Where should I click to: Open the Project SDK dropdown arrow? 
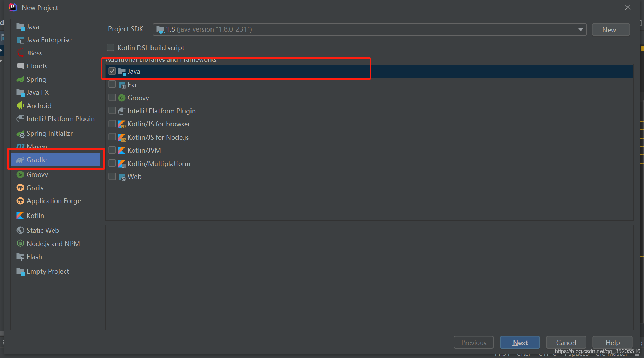click(x=581, y=29)
